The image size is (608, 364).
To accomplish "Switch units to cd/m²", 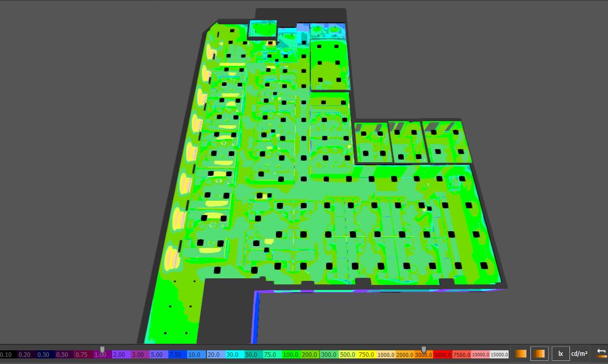I will [x=579, y=354].
